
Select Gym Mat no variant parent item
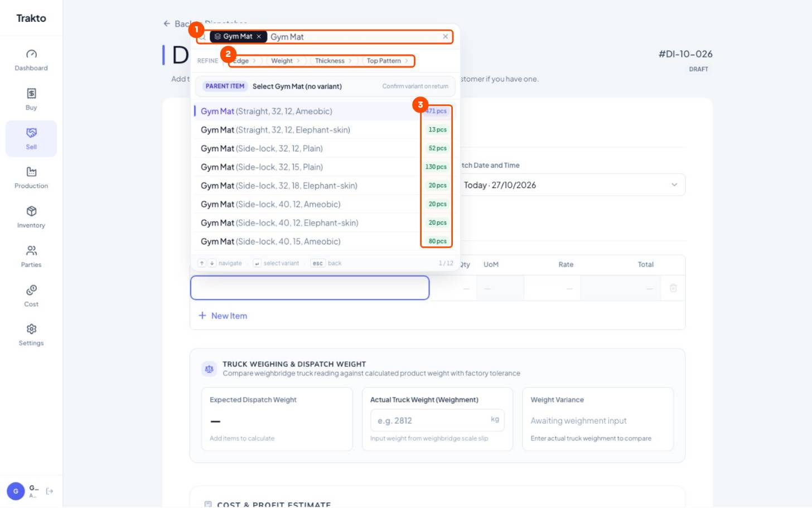pos(326,86)
